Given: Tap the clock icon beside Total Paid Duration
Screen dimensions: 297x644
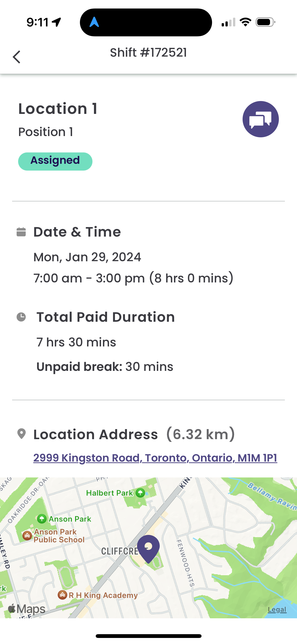Looking at the screenshot, I should point(21,317).
